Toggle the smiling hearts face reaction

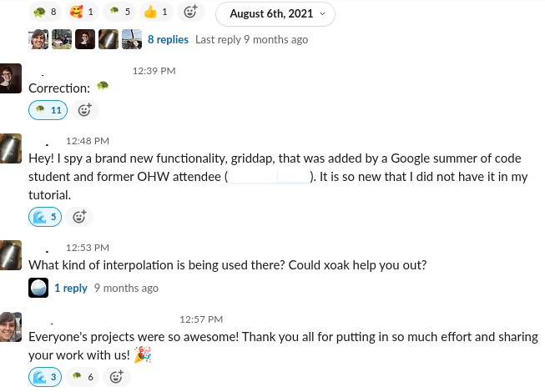click(82, 13)
